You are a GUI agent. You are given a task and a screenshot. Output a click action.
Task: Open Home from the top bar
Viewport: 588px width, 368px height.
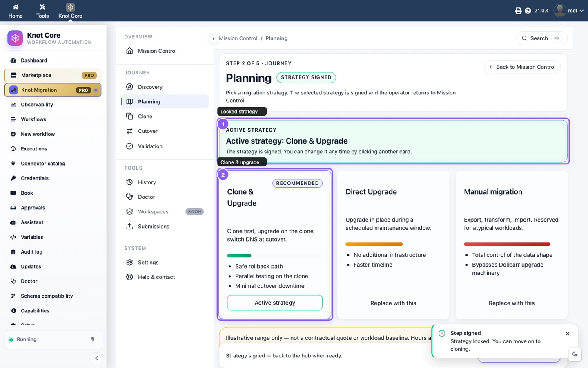click(x=16, y=11)
